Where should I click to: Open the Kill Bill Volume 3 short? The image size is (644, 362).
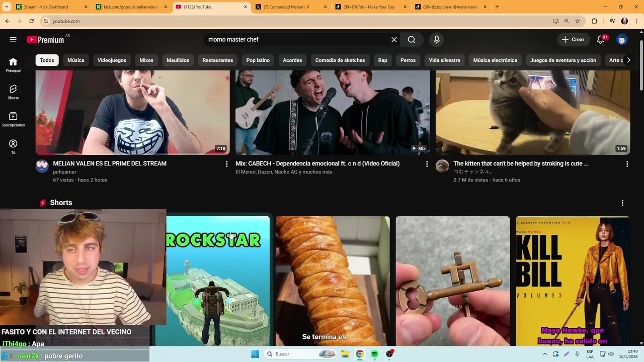pos(573,281)
